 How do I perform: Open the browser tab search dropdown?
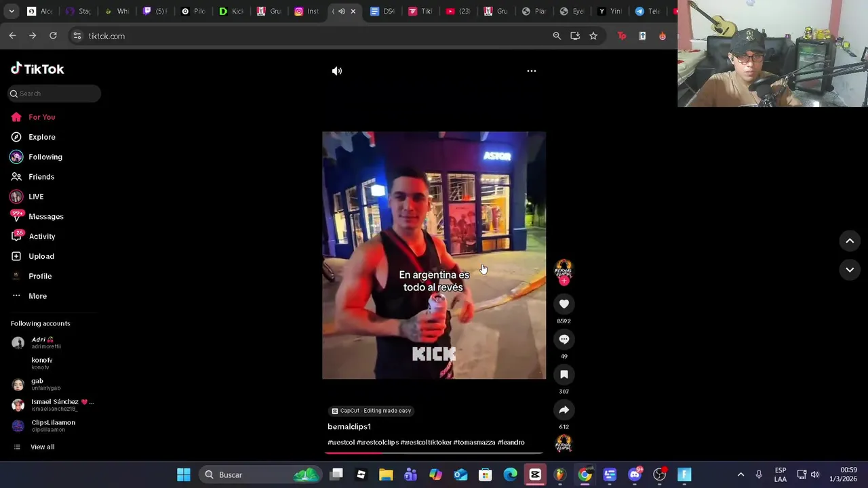12,12
